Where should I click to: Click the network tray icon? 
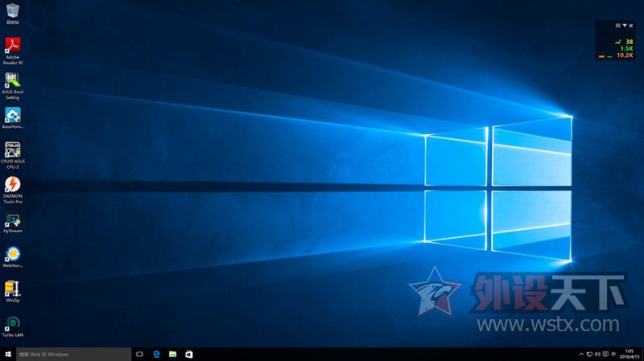589,354
